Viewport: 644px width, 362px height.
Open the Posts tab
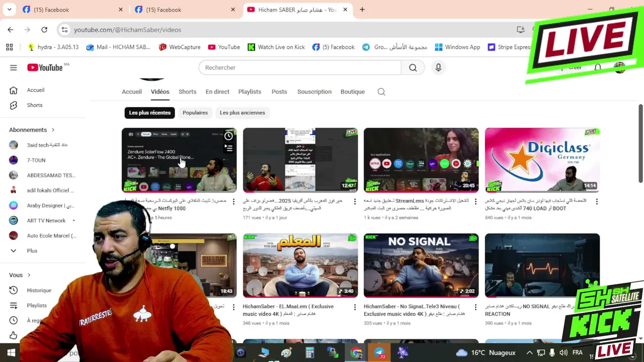[279, 92]
